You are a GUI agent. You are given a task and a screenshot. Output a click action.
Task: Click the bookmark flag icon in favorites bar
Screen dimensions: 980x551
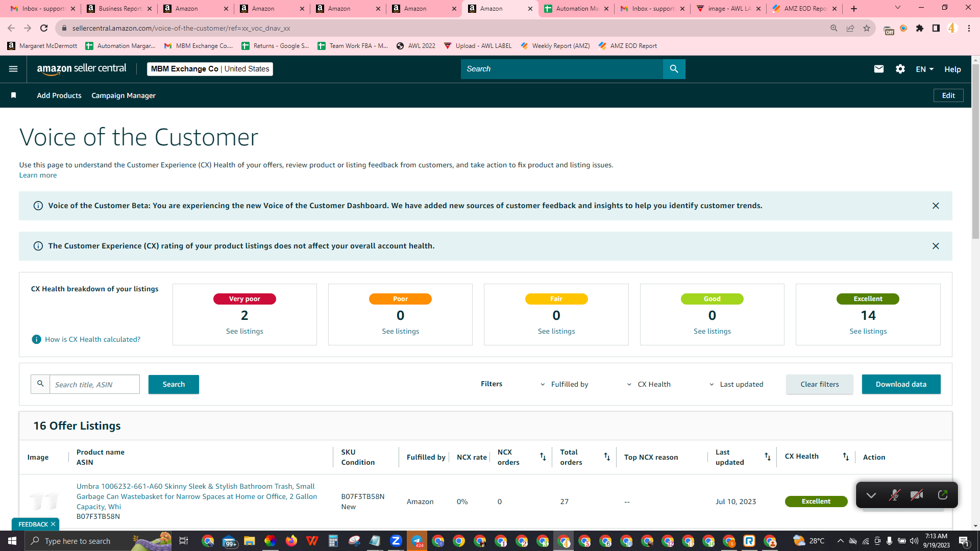tap(14, 95)
